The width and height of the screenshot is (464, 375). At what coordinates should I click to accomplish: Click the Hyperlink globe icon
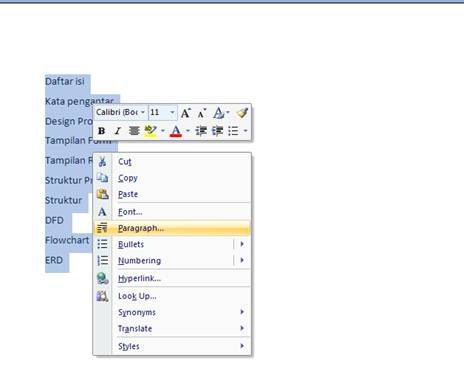(102, 278)
